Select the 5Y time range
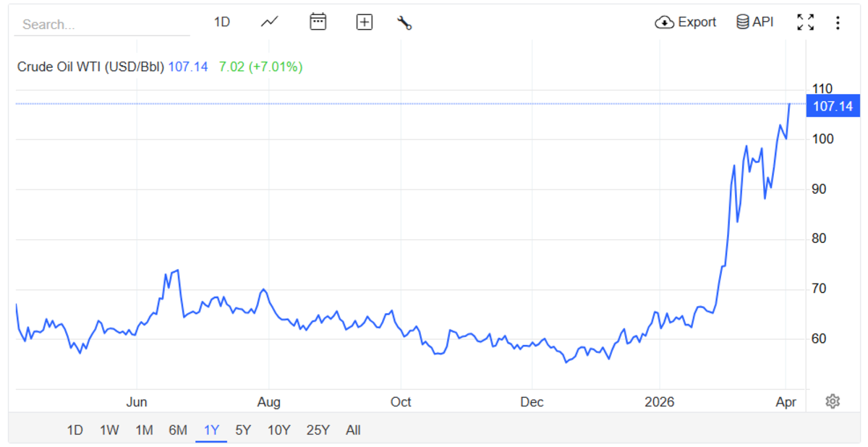The width and height of the screenshot is (868, 447). [x=243, y=430]
